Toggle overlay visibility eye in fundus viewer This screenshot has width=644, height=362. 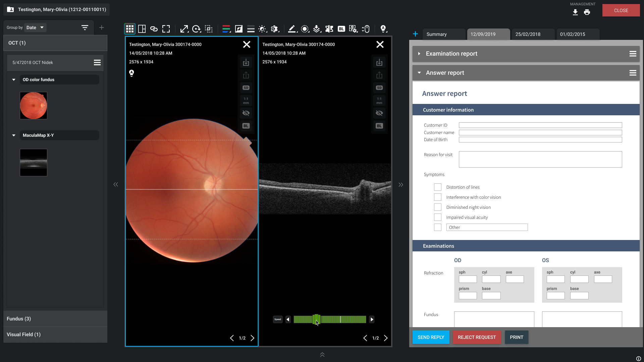click(x=246, y=113)
